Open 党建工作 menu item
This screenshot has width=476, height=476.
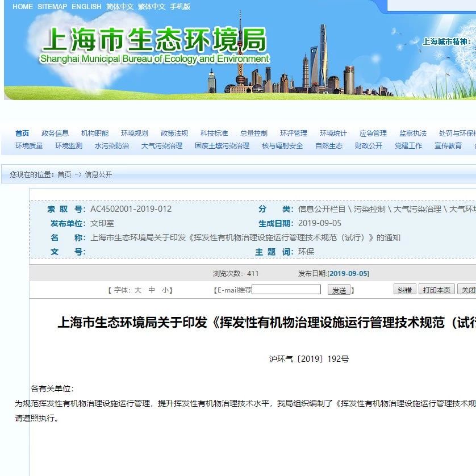point(408,146)
